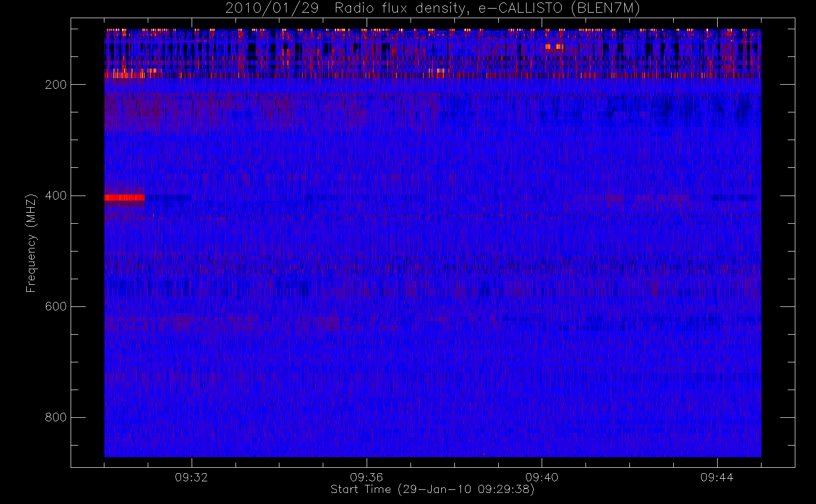The image size is (816, 504).
Task: Click the plot title '2010/01/29 Radio flux density'
Action: tap(432, 9)
